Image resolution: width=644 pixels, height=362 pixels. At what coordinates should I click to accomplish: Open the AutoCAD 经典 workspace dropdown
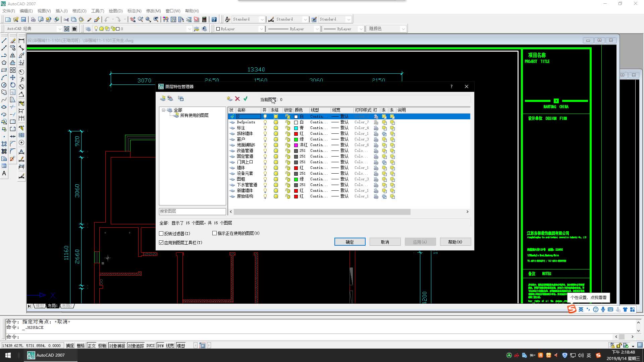(60, 29)
